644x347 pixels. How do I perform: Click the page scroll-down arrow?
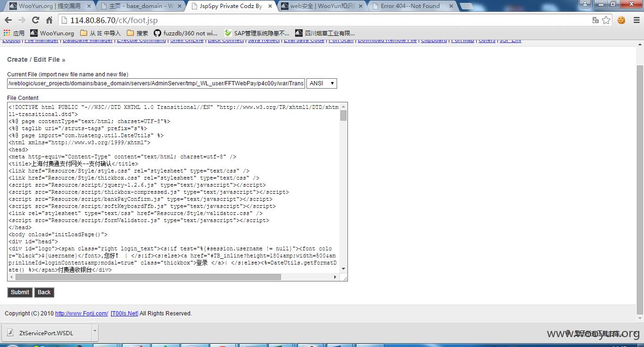pyautogui.click(x=640, y=318)
